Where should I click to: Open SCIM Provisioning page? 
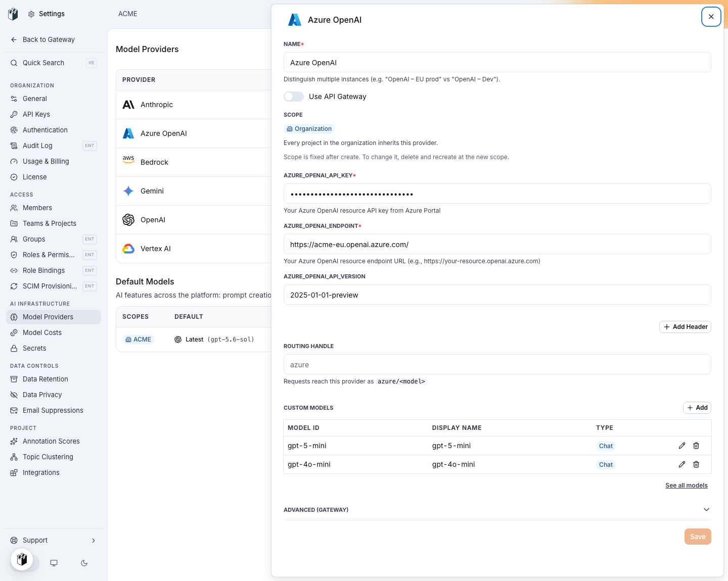(x=53, y=286)
